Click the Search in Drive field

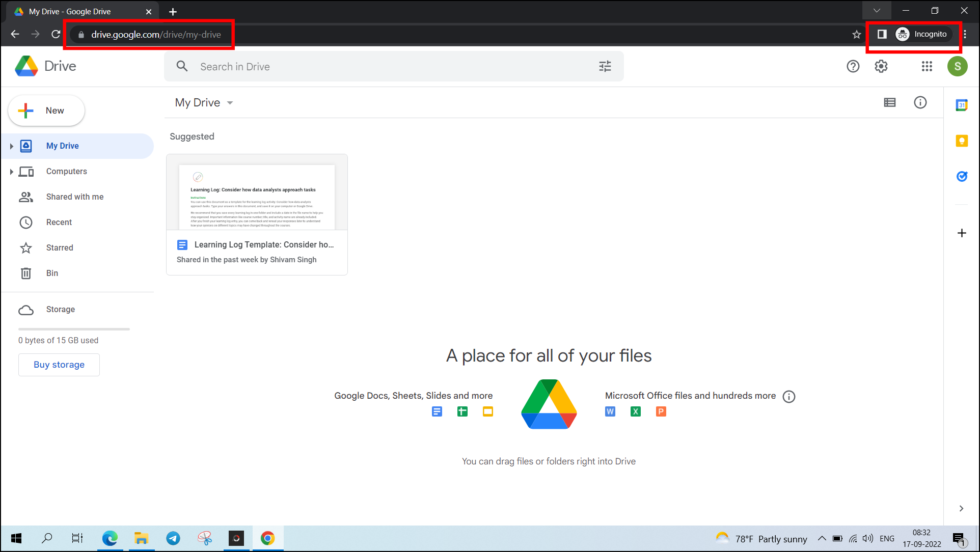[394, 66]
